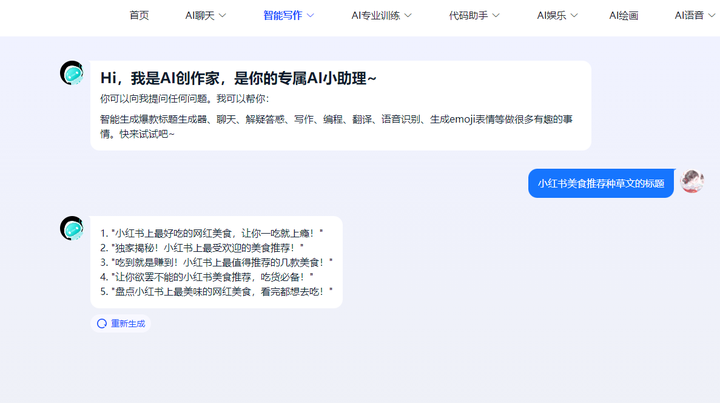Screen dimensions: 720x403
Task: Open the 智能写作 menu
Action: (x=288, y=16)
